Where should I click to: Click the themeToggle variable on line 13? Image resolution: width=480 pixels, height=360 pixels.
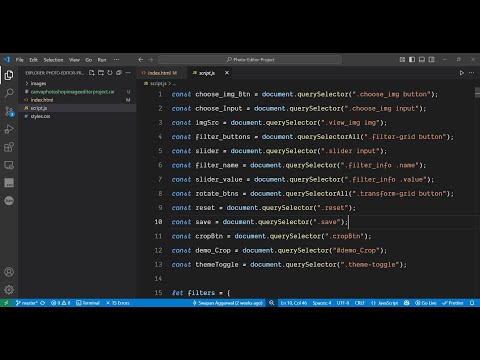(217, 265)
